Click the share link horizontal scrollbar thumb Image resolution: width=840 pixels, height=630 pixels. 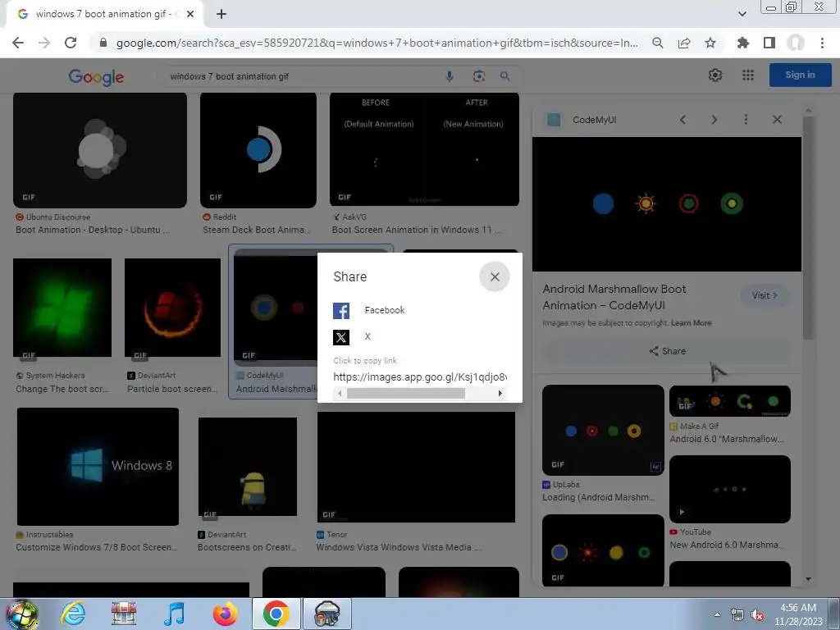click(x=406, y=393)
